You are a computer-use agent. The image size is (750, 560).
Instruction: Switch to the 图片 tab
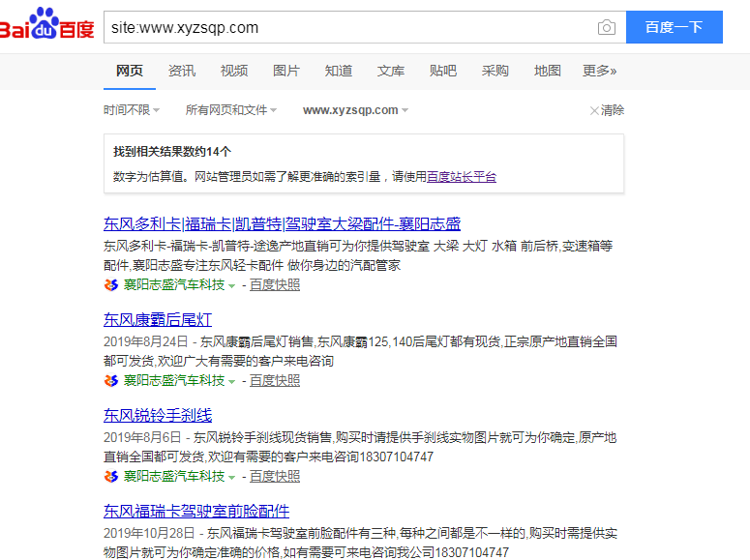pyautogui.click(x=286, y=71)
